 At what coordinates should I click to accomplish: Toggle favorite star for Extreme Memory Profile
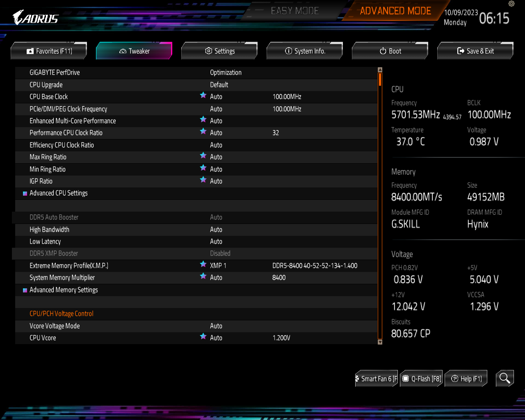pos(203,265)
